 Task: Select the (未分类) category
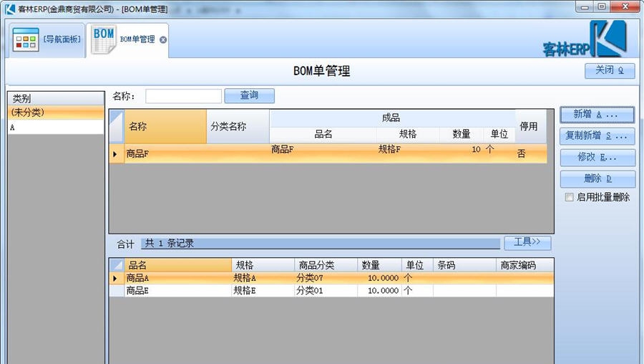point(56,112)
